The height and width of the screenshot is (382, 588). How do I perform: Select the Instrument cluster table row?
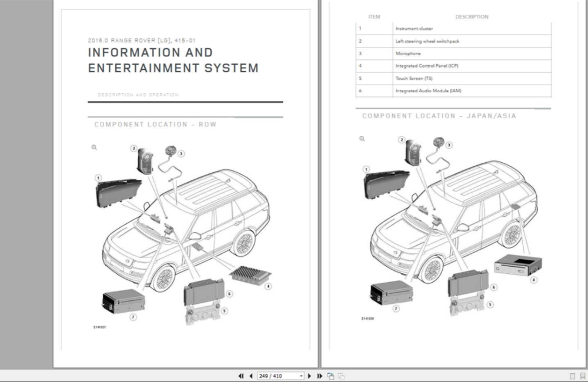click(453, 28)
